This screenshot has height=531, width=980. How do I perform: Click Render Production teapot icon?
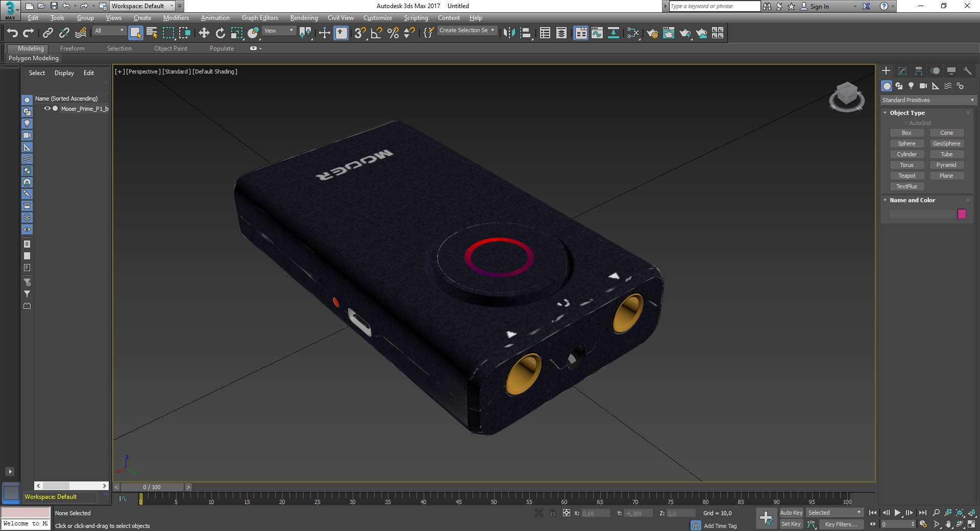coord(684,33)
